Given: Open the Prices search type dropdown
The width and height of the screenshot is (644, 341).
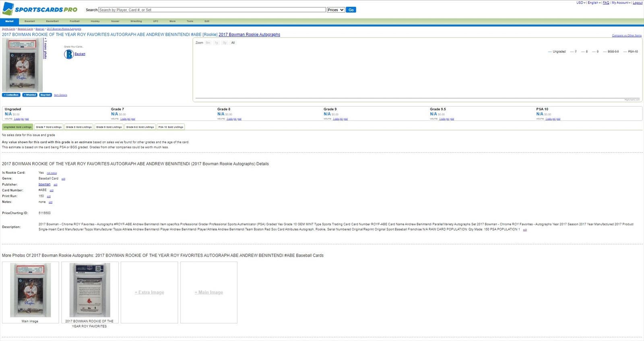Looking at the screenshot, I should (x=336, y=10).
